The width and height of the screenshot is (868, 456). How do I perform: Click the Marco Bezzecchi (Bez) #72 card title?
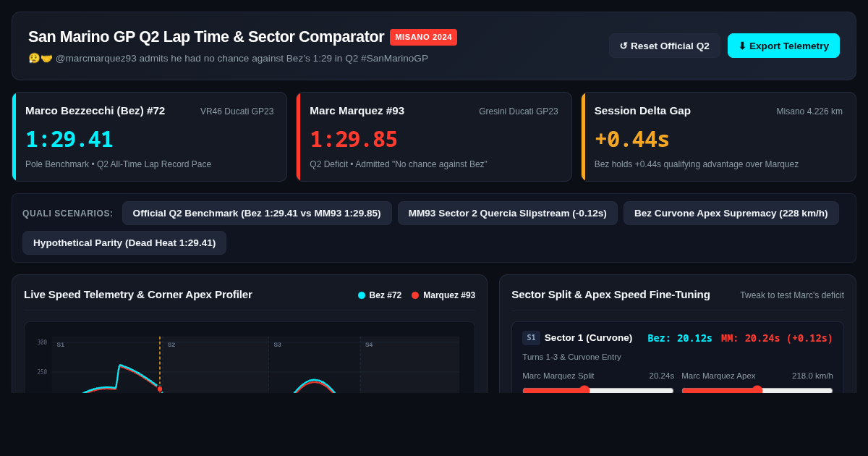(95, 111)
